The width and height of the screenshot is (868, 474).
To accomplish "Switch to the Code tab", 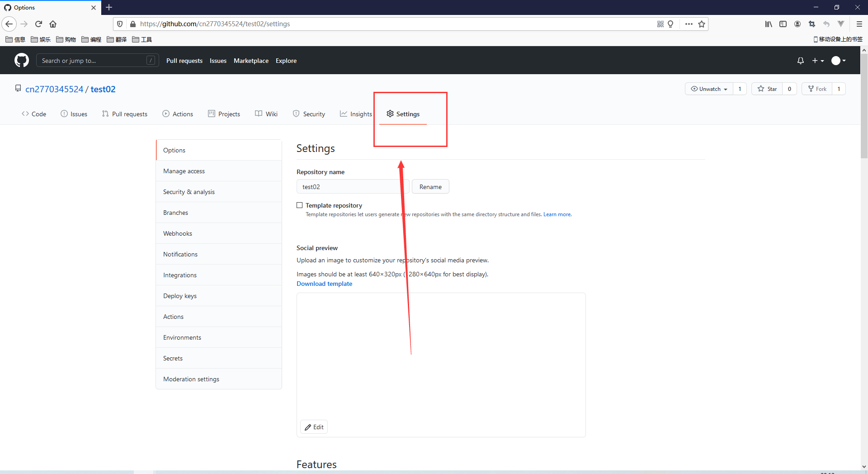I will coord(34,114).
